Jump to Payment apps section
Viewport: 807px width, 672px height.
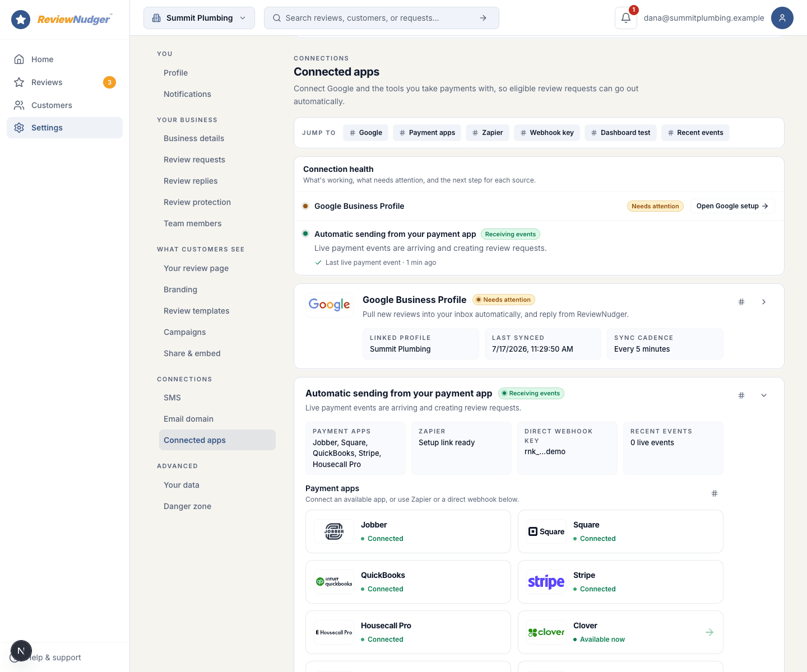point(427,133)
